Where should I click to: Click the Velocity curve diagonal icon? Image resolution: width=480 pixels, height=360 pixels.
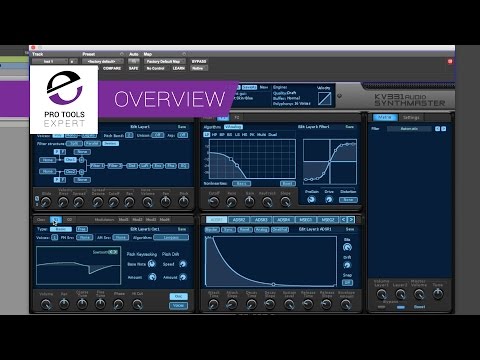tap(324, 99)
